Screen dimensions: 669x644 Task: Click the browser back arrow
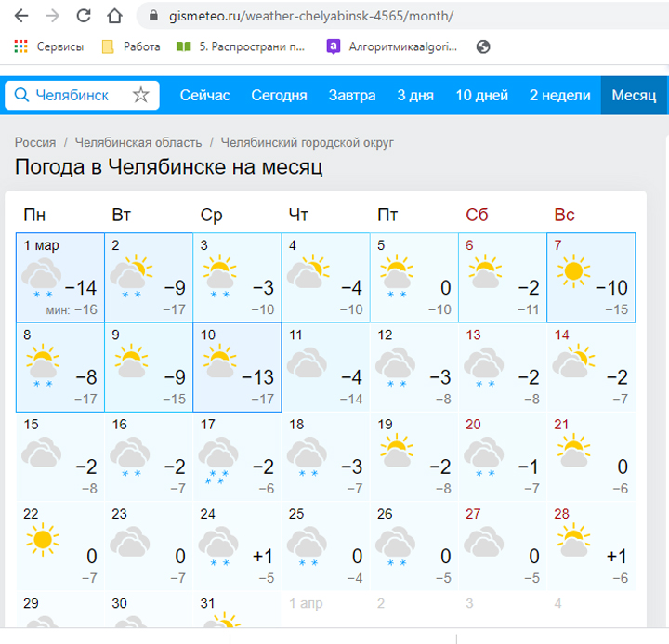pyautogui.click(x=21, y=16)
